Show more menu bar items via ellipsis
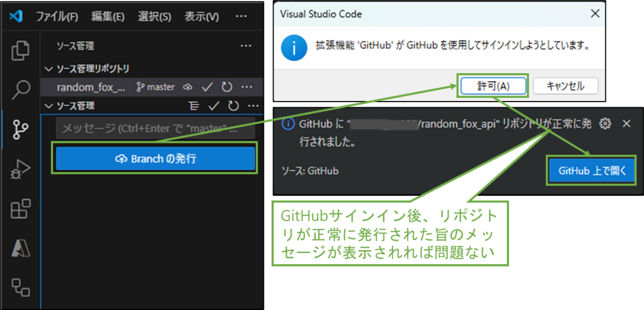This screenshot has height=310, width=644. pyautogui.click(x=241, y=17)
